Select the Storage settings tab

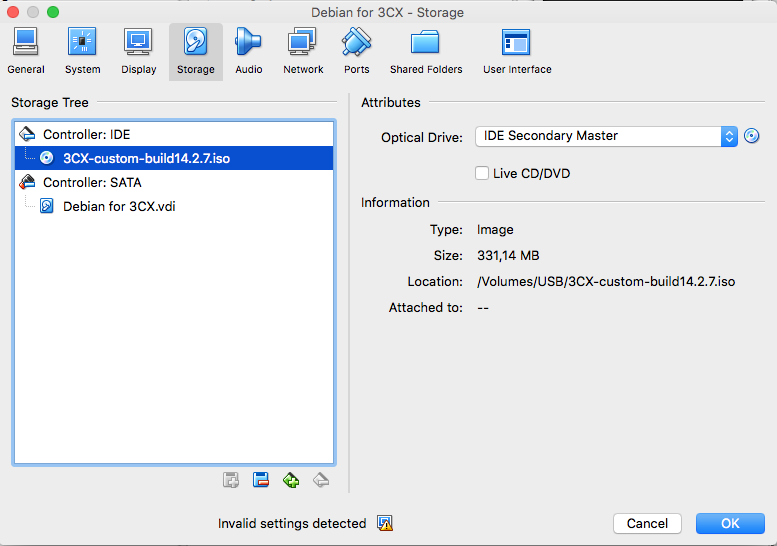196,52
